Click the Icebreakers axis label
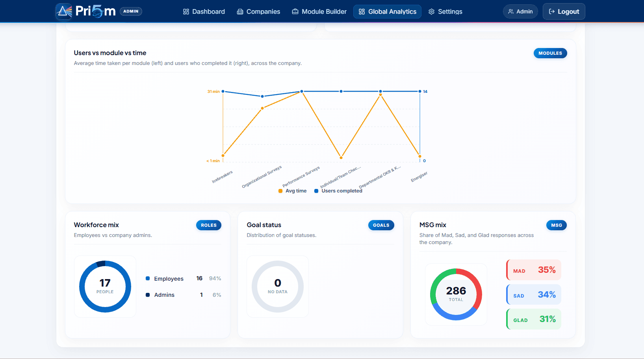644x359 pixels. pos(223,177)
